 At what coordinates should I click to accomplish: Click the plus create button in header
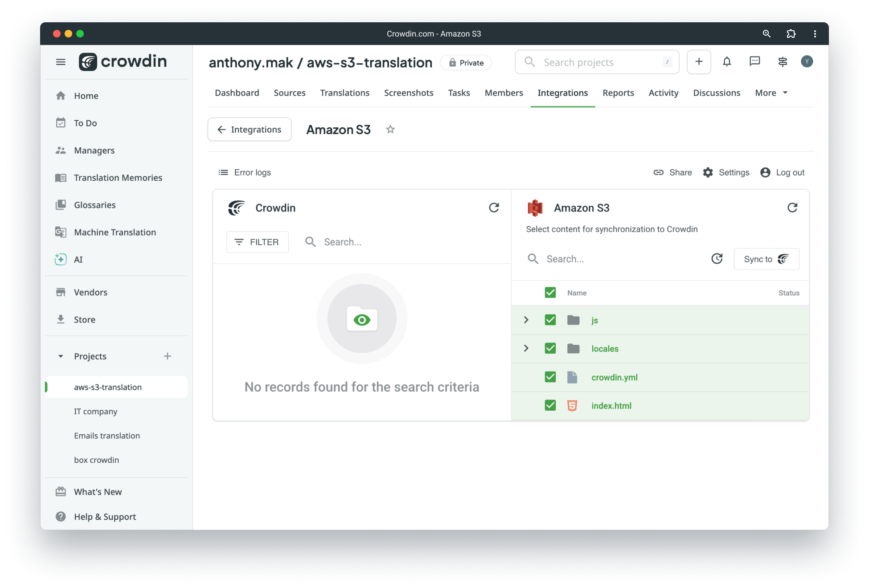tap(699, 62)
